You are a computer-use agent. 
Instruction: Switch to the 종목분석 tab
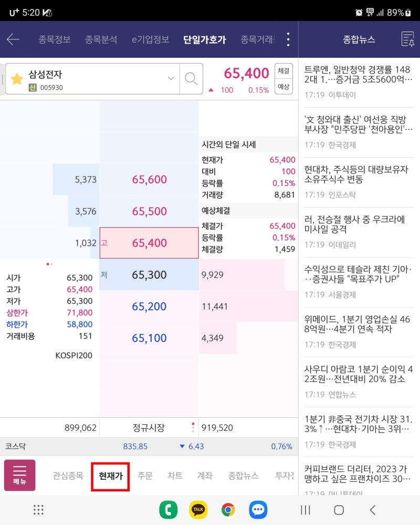tap(101, 39)
